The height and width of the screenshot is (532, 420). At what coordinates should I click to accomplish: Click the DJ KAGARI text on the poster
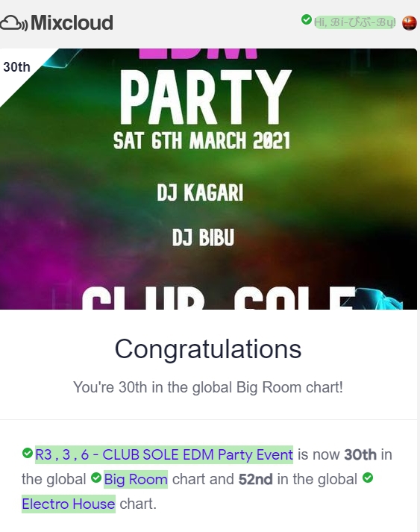tap(200, 193)
